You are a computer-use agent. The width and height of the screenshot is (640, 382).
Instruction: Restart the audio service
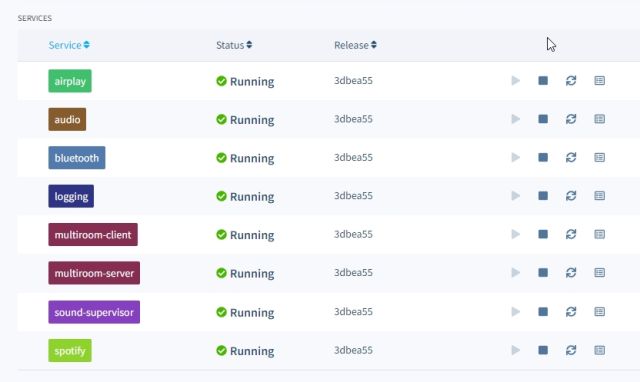pyautogui.click(x=571, y=119)
